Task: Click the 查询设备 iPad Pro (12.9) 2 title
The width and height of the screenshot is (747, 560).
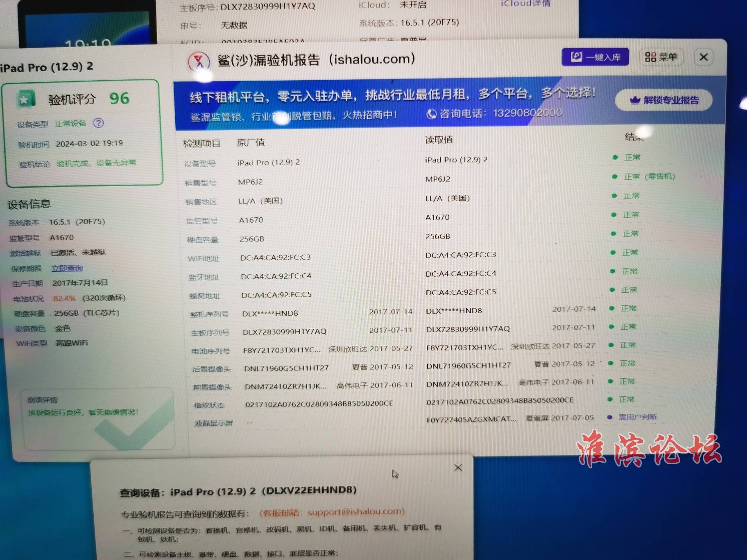Action: (238, 491)
